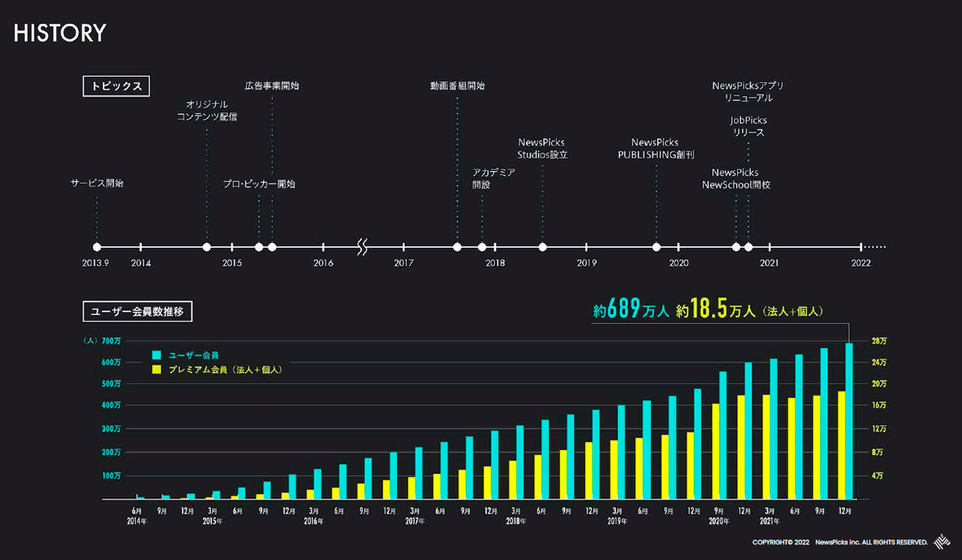Click the プロ・ピッカー開始 event label

point(259,183)
